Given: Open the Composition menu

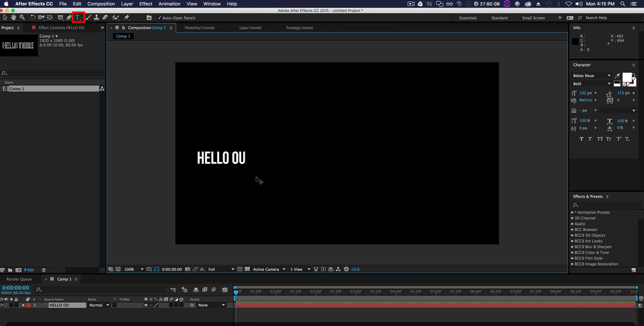Looking at the screenshot, I should pos(101,4).
